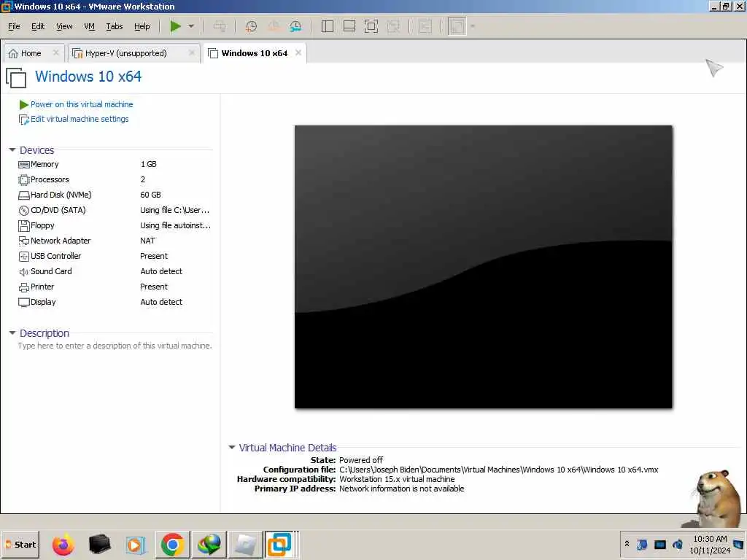
Task: Open the power options dropdown arrow
Action: coord(191,26)
